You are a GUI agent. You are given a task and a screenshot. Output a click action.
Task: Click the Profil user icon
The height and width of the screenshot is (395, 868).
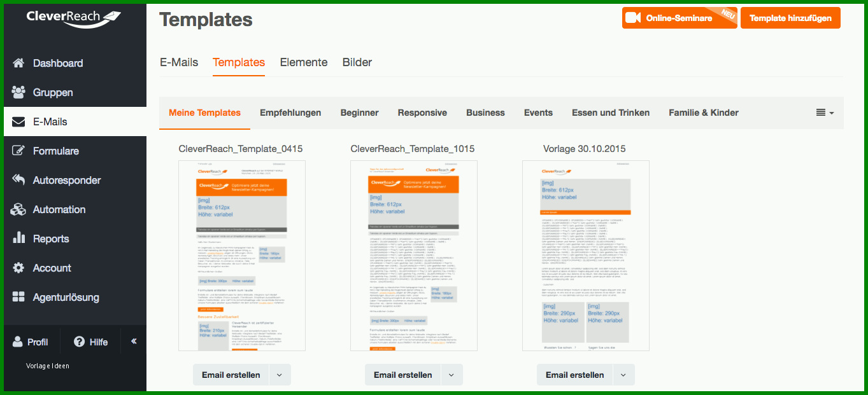[x=18, y=342]
